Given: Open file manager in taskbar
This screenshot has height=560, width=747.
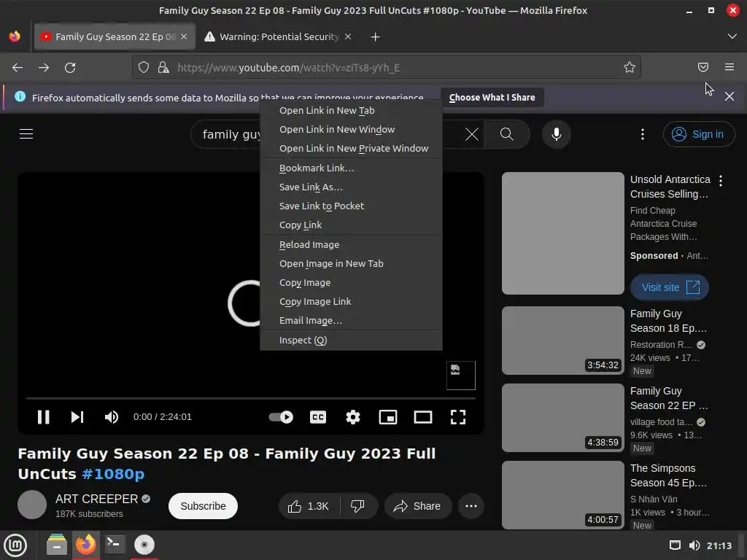Looking at the screenshot, I should (57, 545).
